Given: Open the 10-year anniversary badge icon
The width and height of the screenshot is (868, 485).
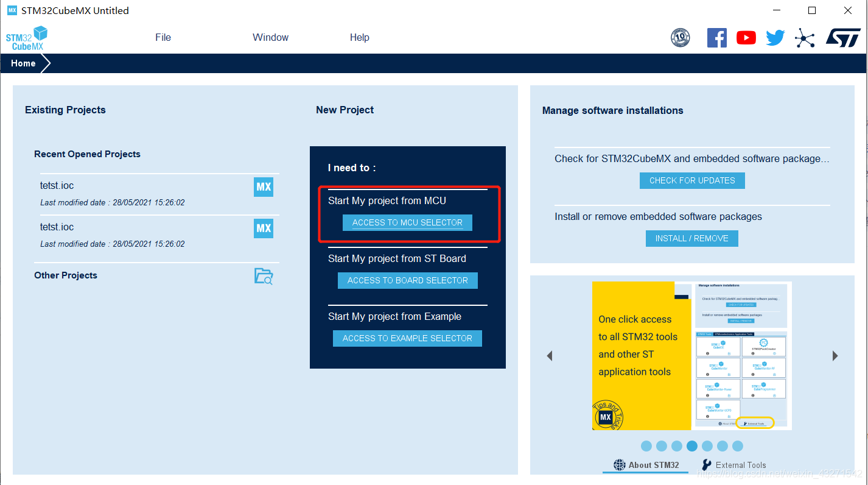Looking at the screenshot, I should [680, 38].
